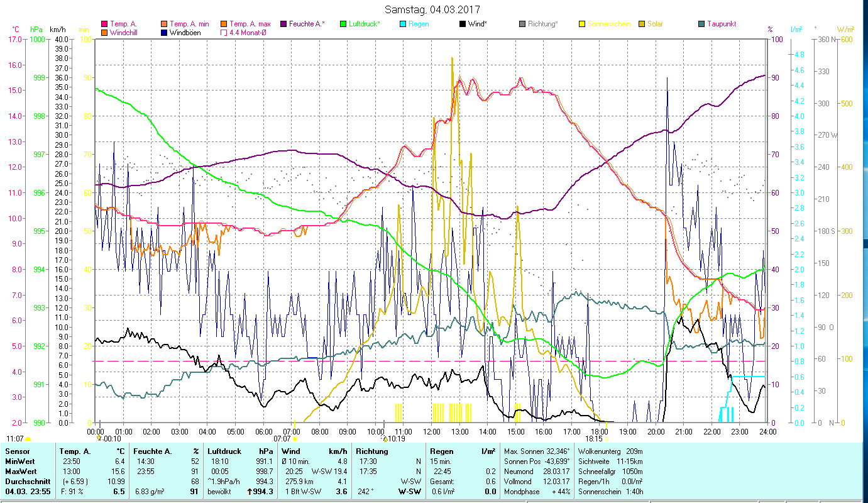Image resolution: width=868 pixels, height=503 pixels.
Task: Click the Temp. A. min legend swatch
Action: tap(165, 24)
